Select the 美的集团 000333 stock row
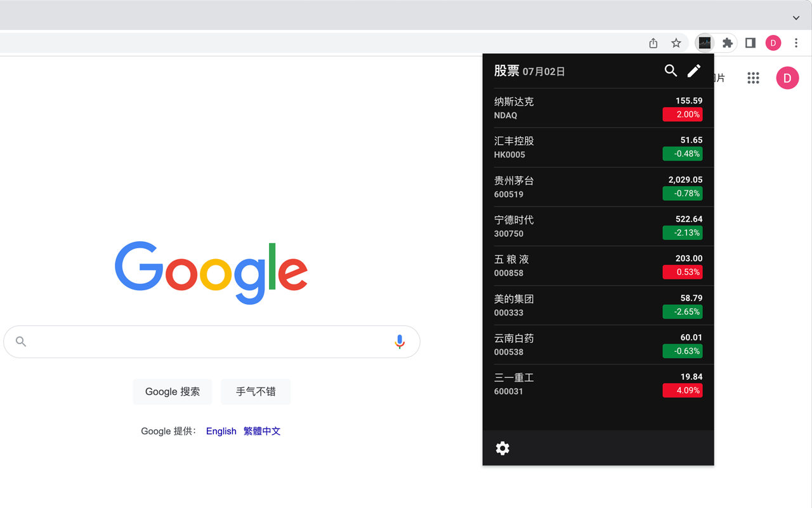The height and width of the screenshot is (508, 812). pyautogui.click(x=598, y=305)
